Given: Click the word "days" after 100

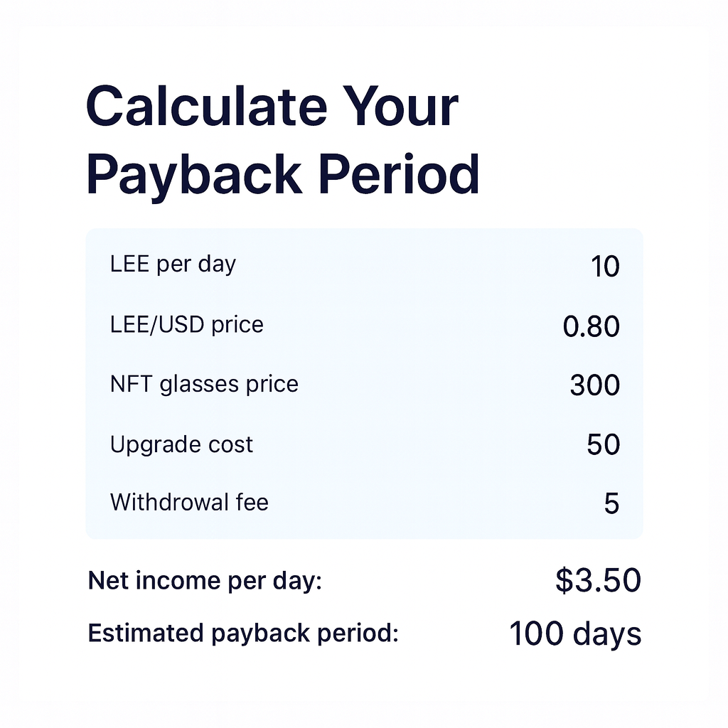Looking at the screenshot, I should point(608,634).
